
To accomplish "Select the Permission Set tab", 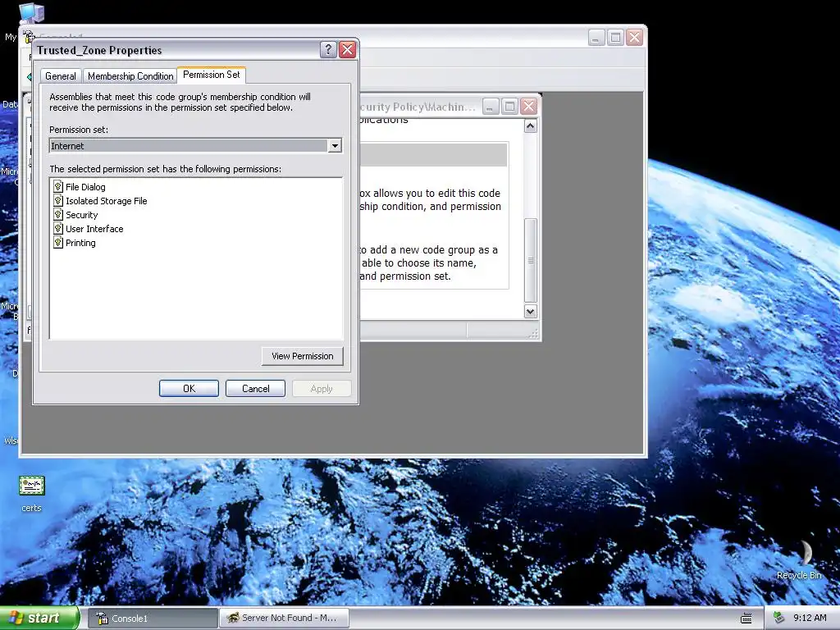I will (x=211, y=75).
